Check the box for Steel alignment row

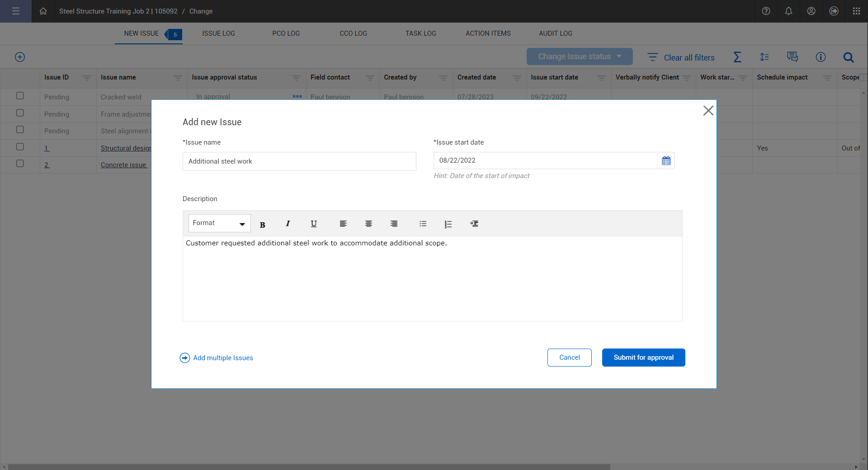tap(20, 130)
